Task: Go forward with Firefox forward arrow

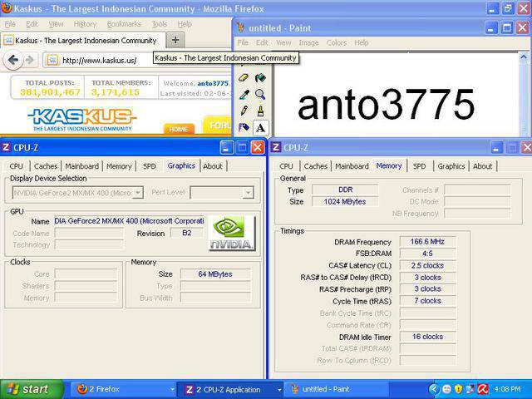Action: (x=30, y=61)
